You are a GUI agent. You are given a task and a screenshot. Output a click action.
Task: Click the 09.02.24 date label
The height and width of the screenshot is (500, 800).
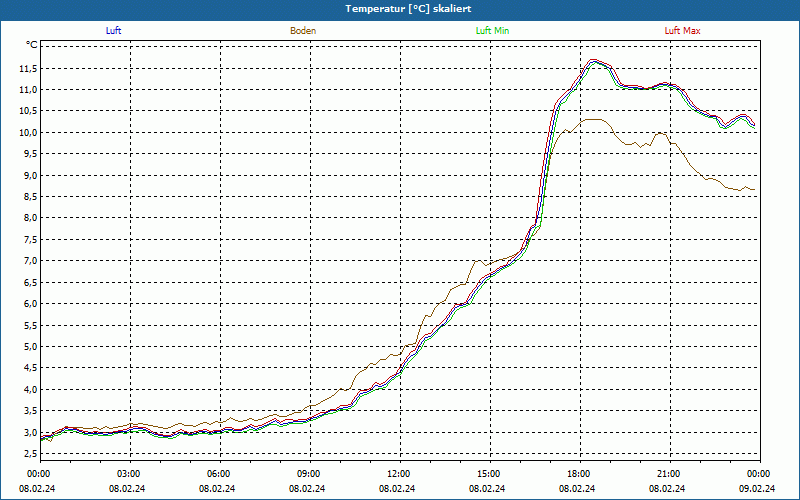[x=757, y=488]
